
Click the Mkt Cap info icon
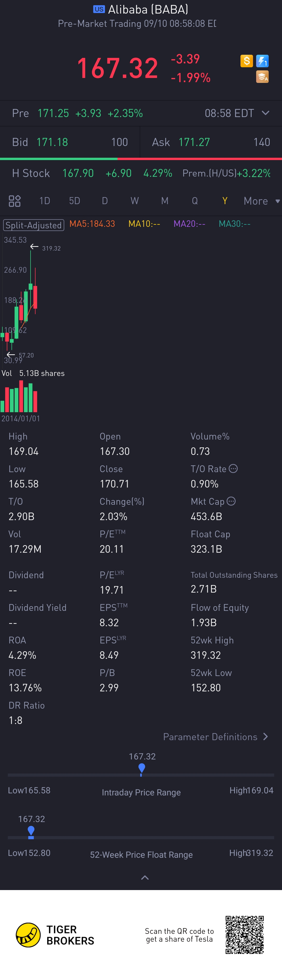click(x=231, y=501)
